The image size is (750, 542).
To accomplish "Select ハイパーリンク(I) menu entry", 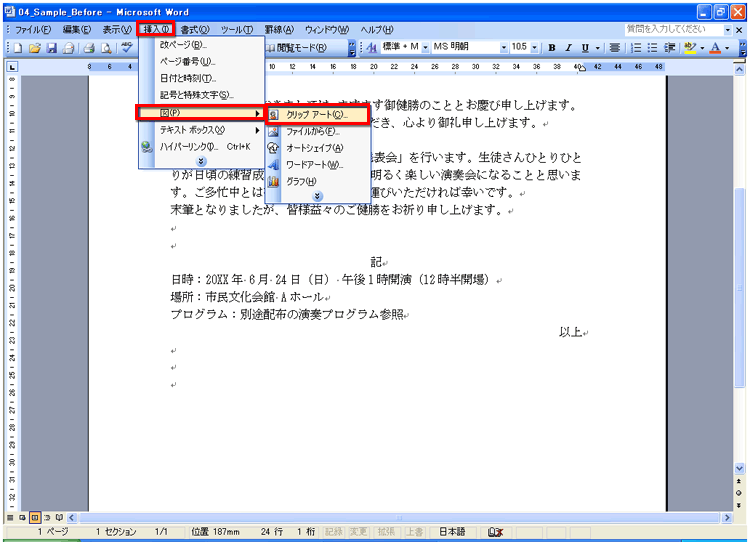I will (201, 147).
